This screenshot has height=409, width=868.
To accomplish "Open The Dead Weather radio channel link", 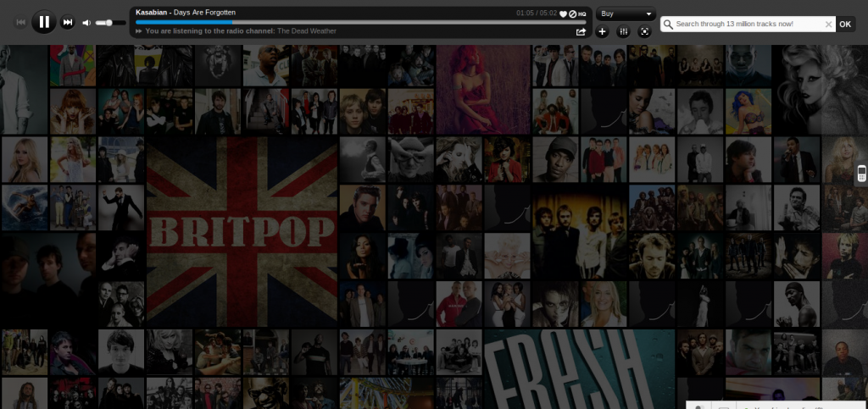I will pos(307,31).
